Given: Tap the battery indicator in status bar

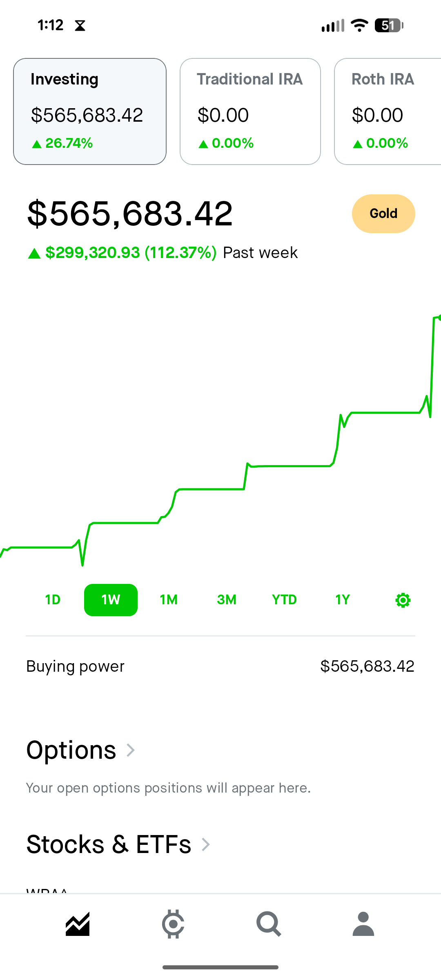Looking at the screenshot, I should pyautogui.click(x=388, y=25).
